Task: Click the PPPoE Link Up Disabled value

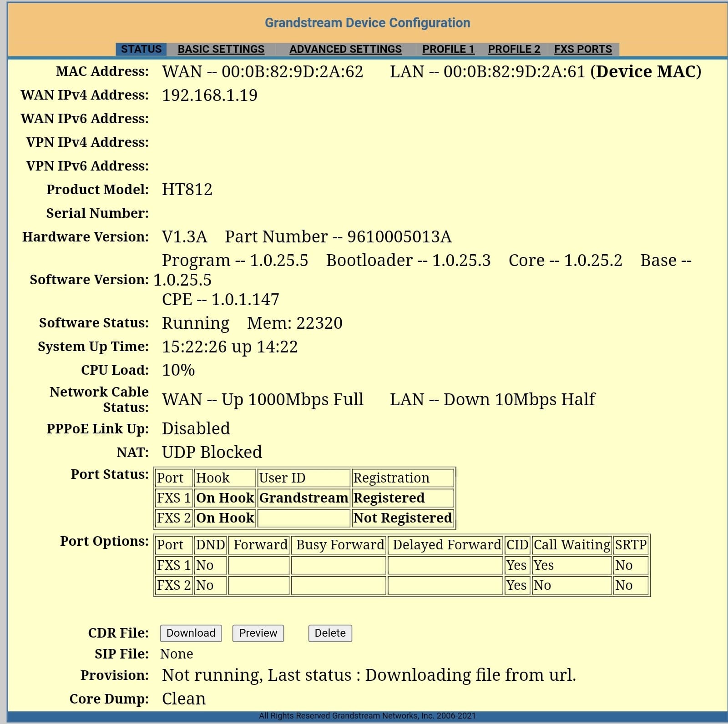Action: pyautogui.click(x=196, y=429)
